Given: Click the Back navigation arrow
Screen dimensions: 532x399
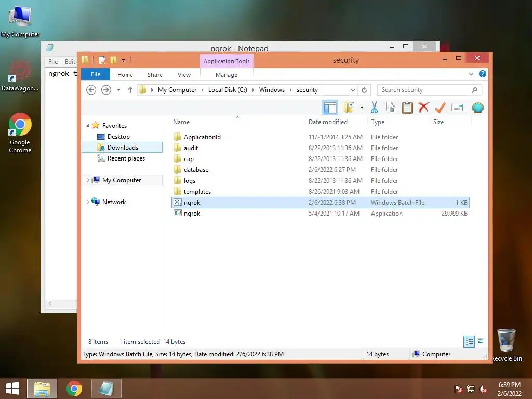Looking at the screenshot, I should pyautogui.click(x=91, y=90).
